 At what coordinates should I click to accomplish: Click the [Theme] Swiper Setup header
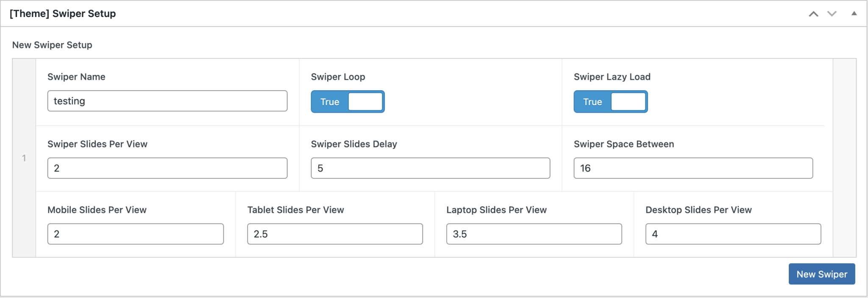(x=63, y=13)
